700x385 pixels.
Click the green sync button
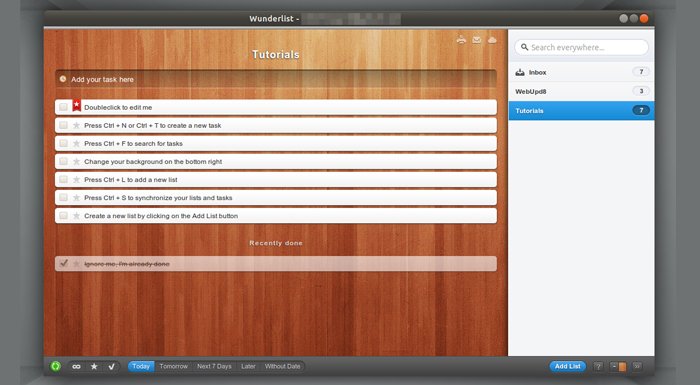(x=56, y=366)
